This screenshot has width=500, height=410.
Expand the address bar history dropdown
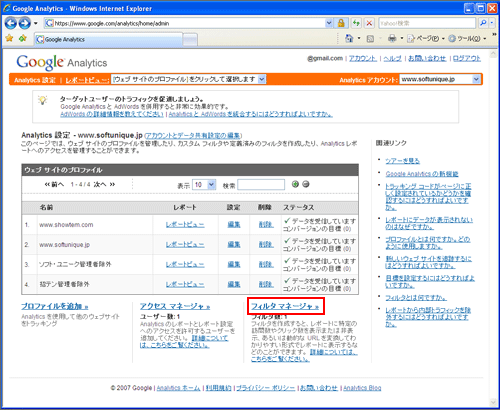(x=329, y=23)
